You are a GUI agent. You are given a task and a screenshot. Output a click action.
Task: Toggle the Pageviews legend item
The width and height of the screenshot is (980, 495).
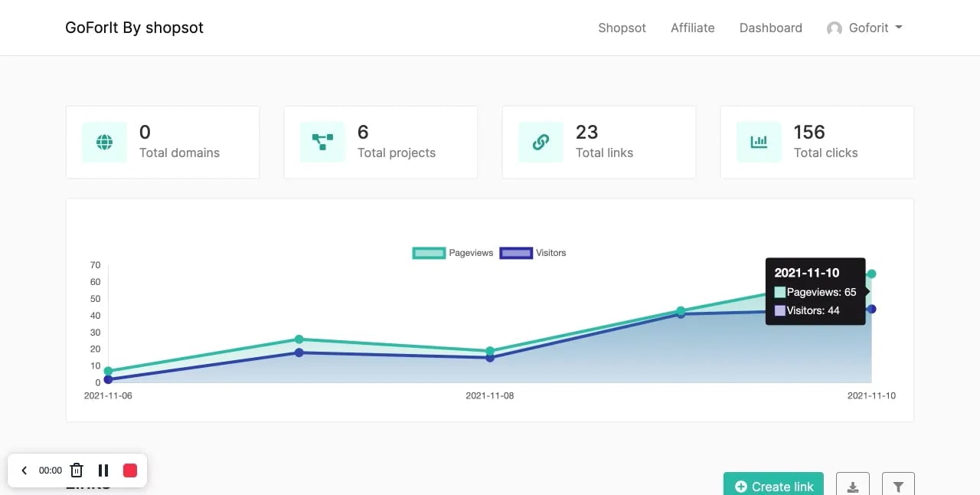[452, 253]
